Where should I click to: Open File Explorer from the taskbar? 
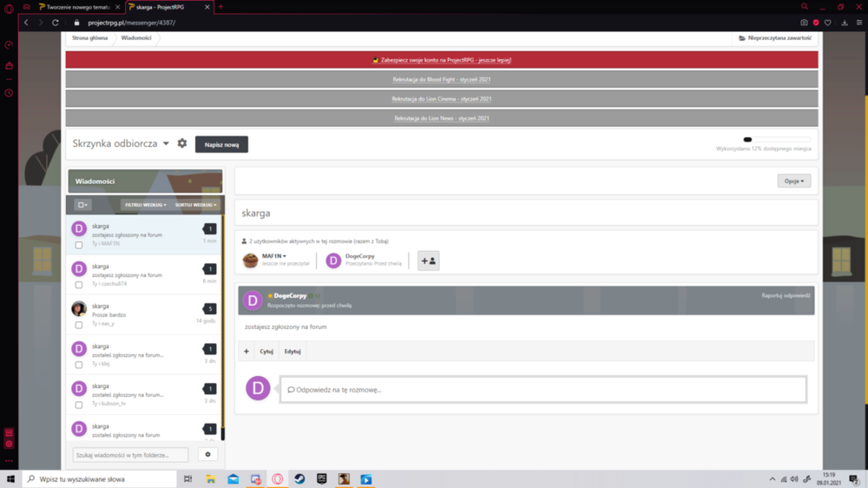tap(211, 479)
